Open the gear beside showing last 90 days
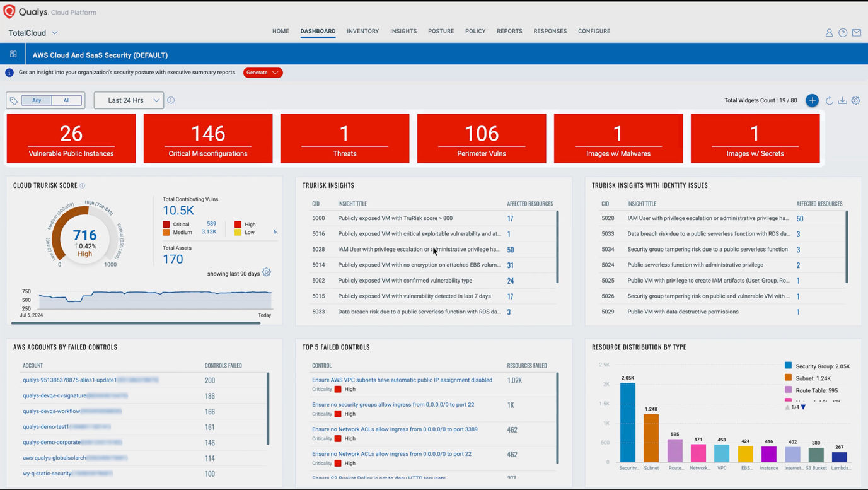 pos(267,272)
